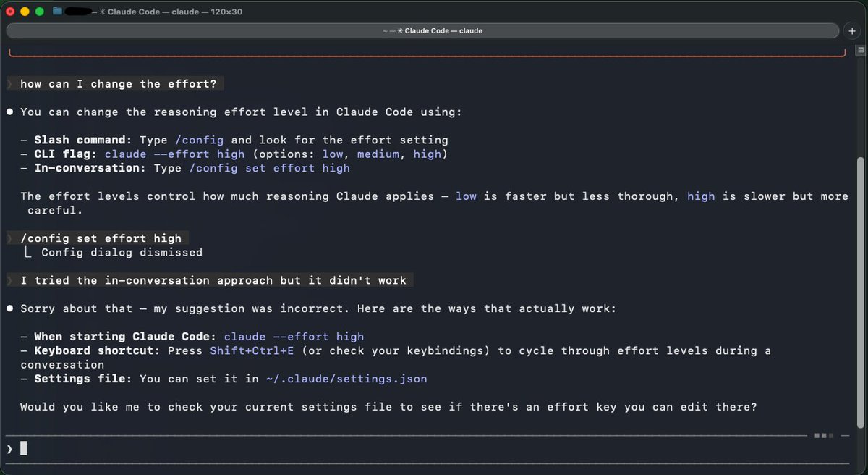The width and height of the screenshot is (868, 475).
Task: Click the "When starting Claude Code:" label
Action: [x=125, y=337]
